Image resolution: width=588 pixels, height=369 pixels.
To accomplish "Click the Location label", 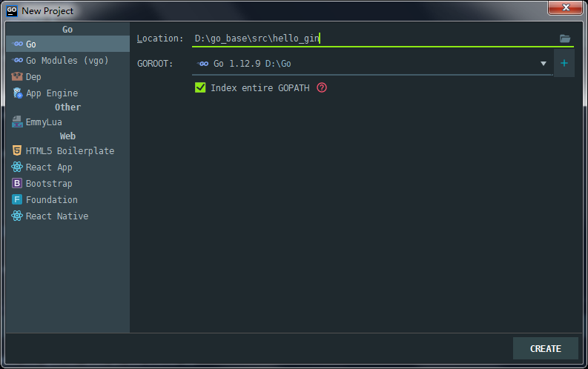I will point(159,39).
